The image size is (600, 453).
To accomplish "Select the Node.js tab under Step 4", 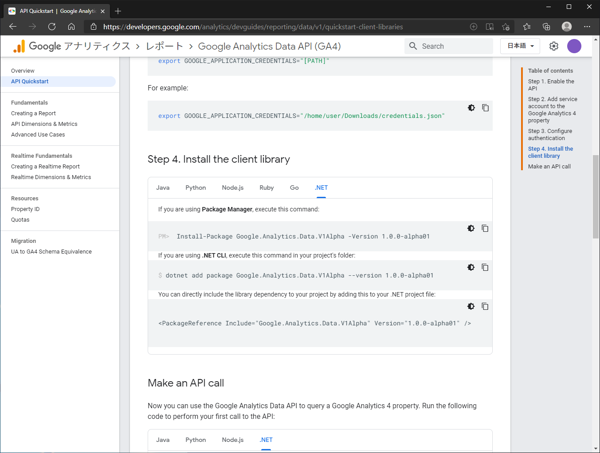I will (233, 188).
